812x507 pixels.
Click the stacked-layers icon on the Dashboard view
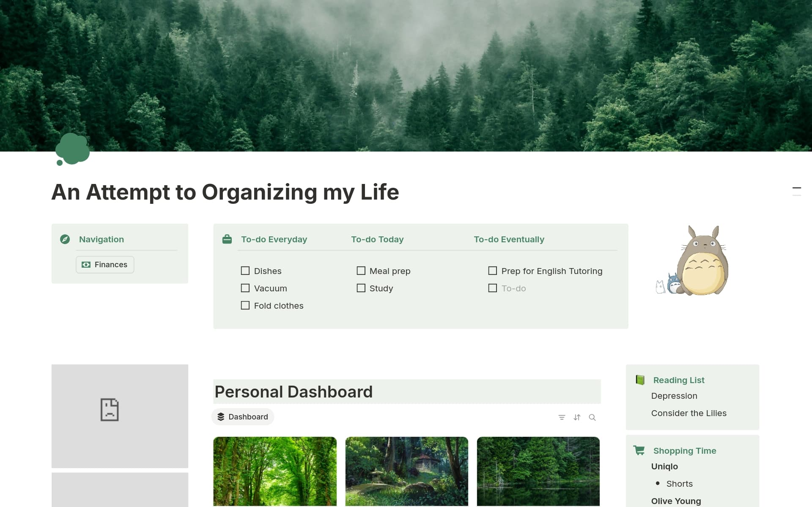[x=220, y=417]
